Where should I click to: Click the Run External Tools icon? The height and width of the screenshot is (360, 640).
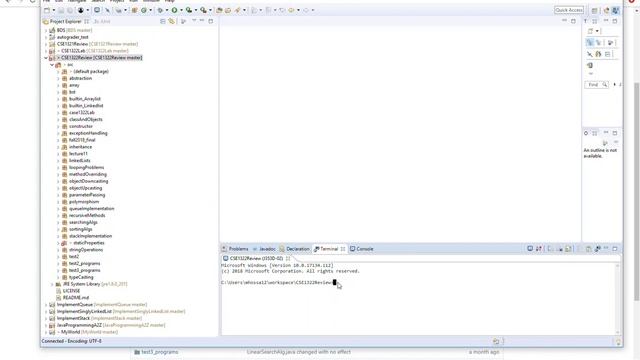click(x=203, y=10)
